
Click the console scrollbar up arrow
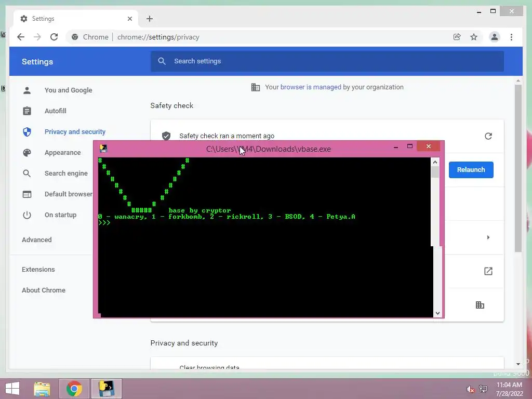[435, 162]
